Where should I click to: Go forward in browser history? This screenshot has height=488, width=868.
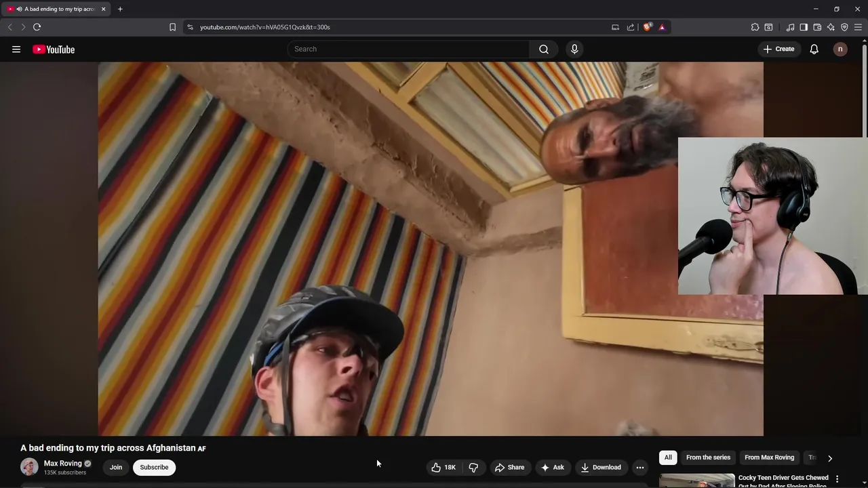pyautogui.click(x=23, y=27)
